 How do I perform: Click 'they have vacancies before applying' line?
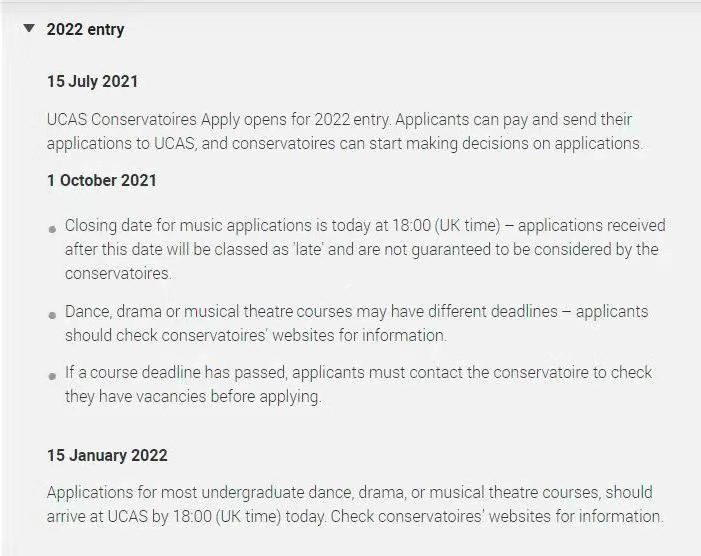[193, 396]
